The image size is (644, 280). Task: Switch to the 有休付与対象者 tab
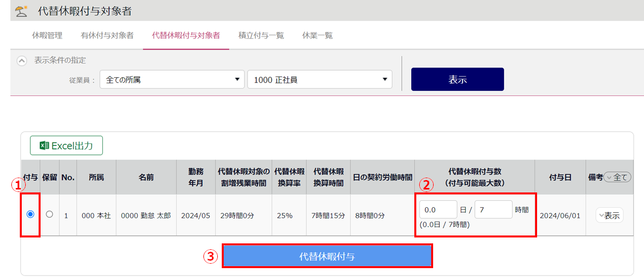coord(107,36)
